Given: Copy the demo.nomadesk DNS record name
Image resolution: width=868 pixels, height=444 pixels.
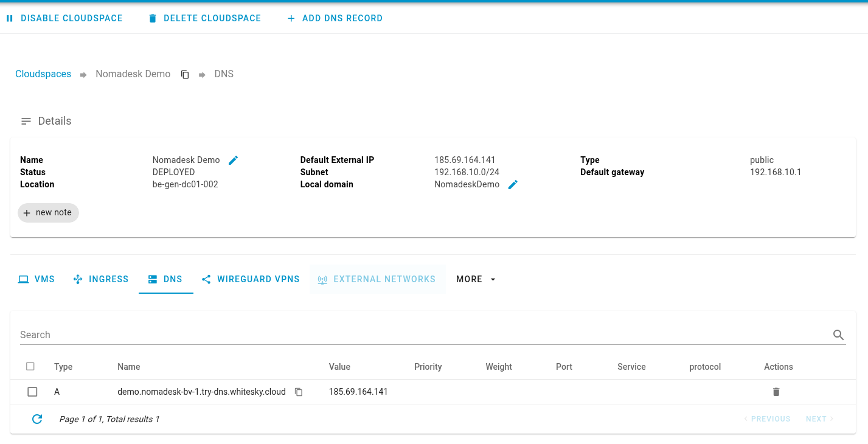Looking at the screenshot, I should coord(299,392).
